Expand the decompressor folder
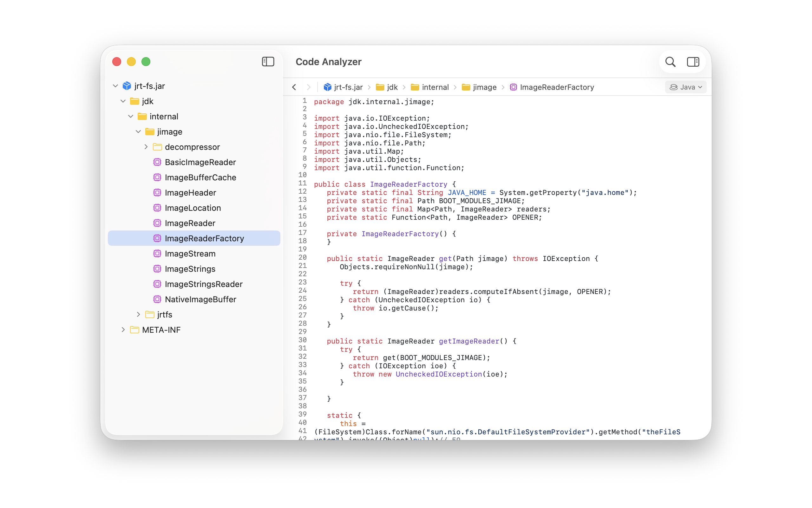The width and height of the screenshot is (812, 508). click(146, 147)
